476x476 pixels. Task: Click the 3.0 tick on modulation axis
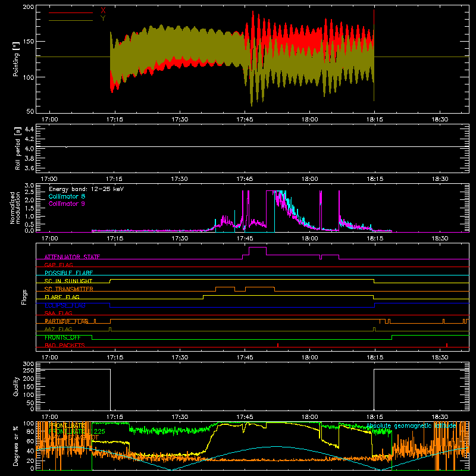point(29,185)
